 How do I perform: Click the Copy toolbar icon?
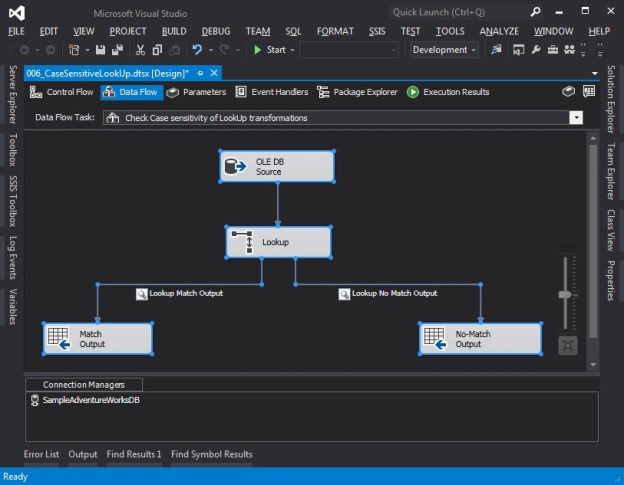point(158,50)
